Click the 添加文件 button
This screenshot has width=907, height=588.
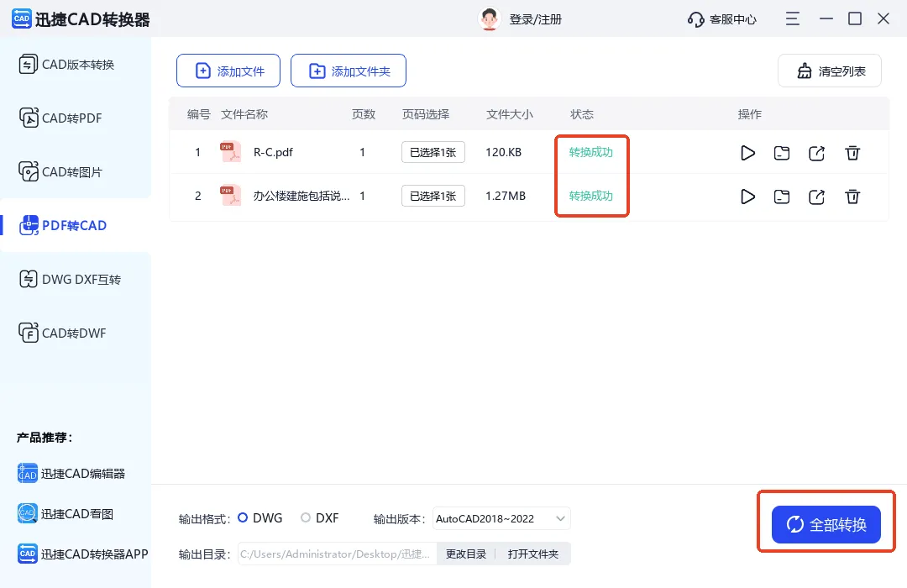tap(228, 71)
